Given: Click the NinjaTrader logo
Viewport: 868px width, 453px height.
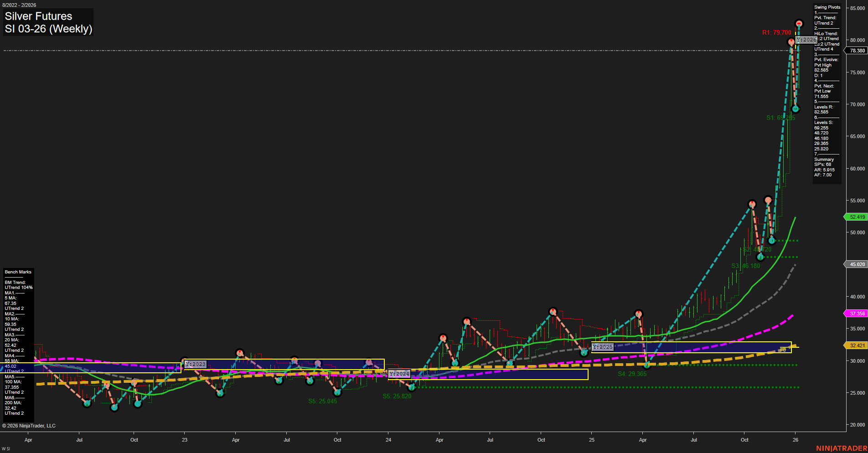Looking at the screenshot, I should click(842, 447).
